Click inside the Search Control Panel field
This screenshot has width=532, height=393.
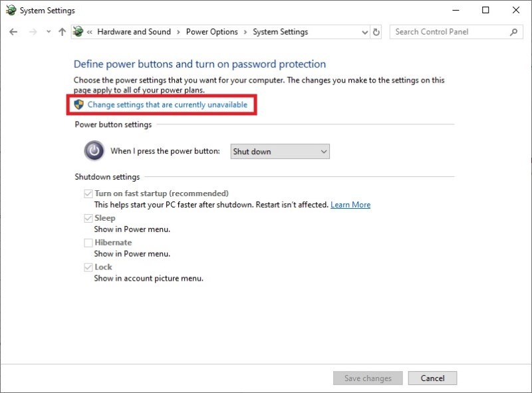coord(446,31)
